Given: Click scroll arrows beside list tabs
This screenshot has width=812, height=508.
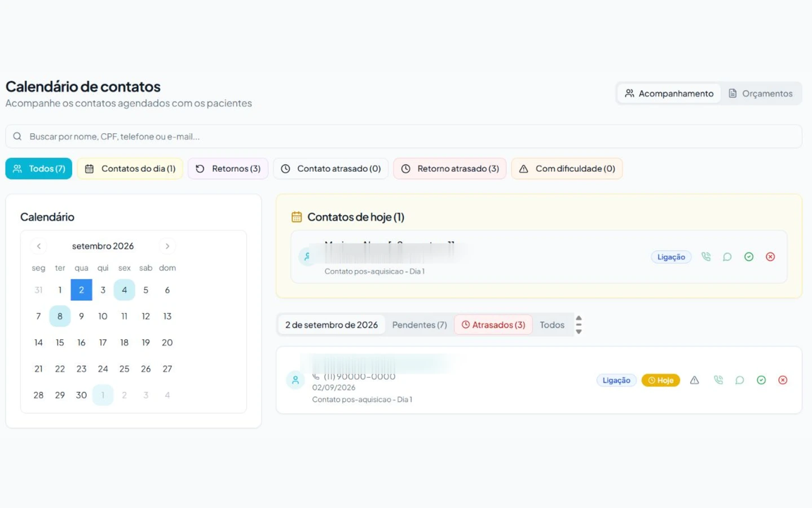Looking at the screenshot, I should (579, 325).
